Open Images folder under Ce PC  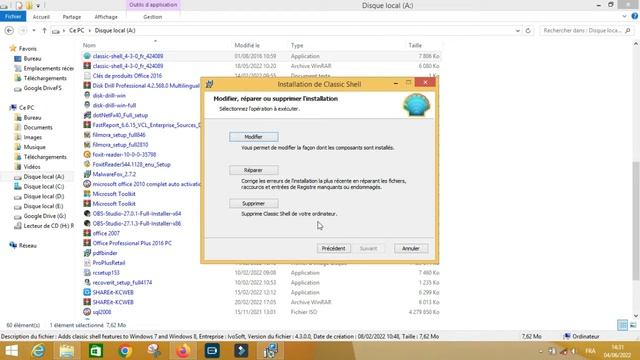(33, 137)
